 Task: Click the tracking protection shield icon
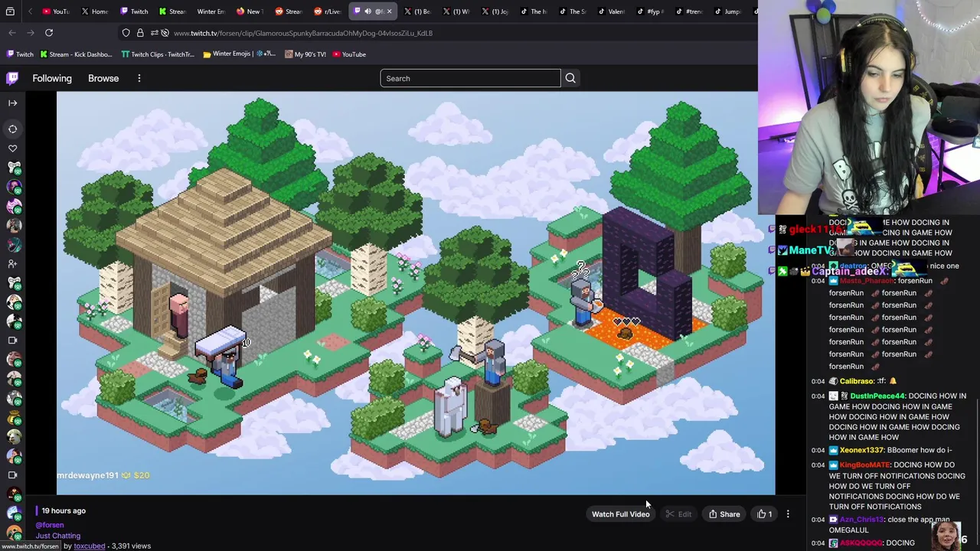click(126, 33)
